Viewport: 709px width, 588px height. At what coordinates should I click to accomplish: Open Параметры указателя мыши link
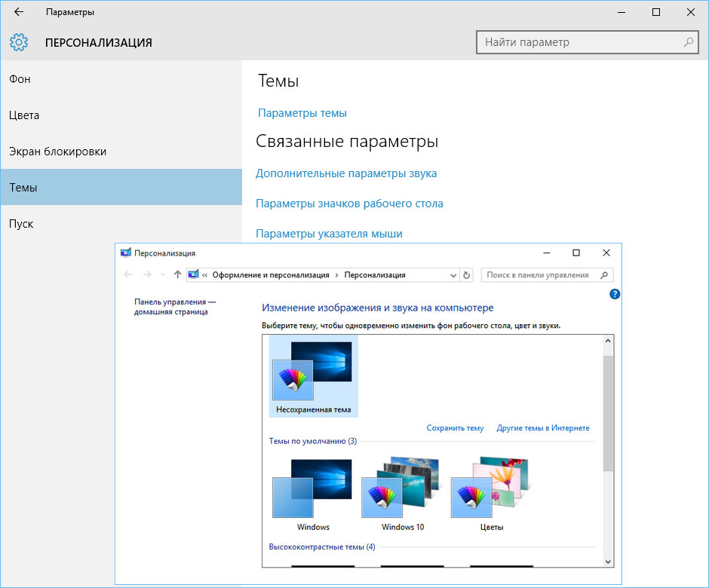[x=329, y=234]
